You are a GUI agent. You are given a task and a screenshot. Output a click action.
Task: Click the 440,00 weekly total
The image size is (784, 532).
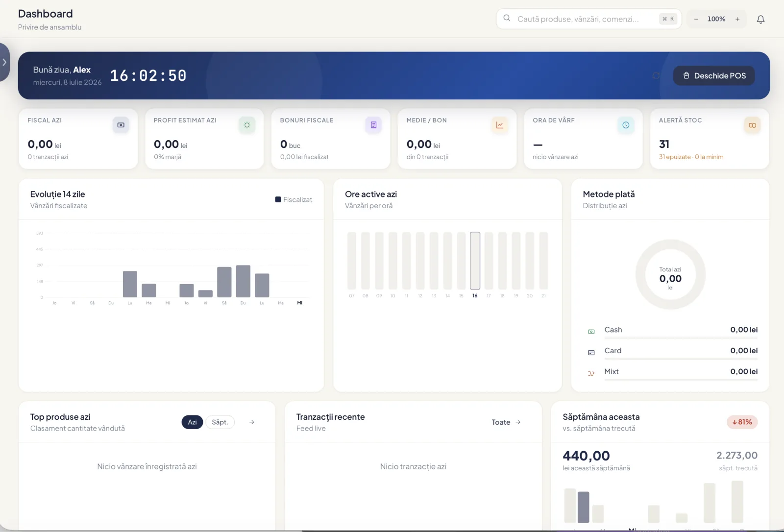tap(586, 456)
